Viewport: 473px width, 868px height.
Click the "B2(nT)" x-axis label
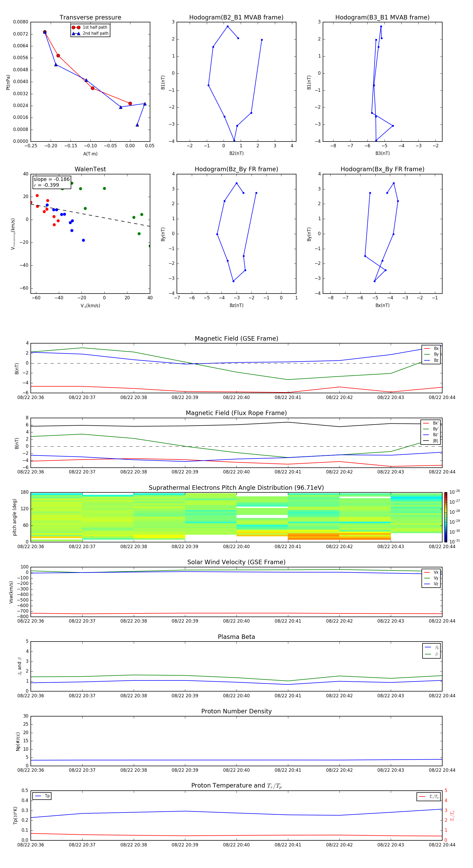[236, 153]
